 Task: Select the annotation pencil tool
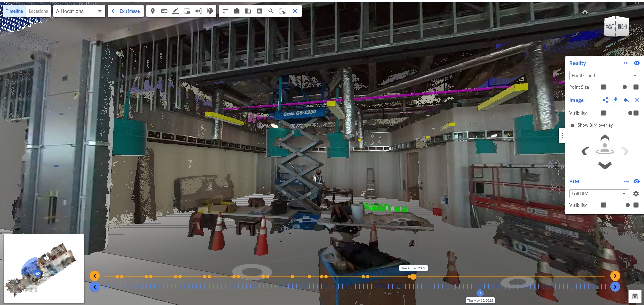[x=175, y=11]
